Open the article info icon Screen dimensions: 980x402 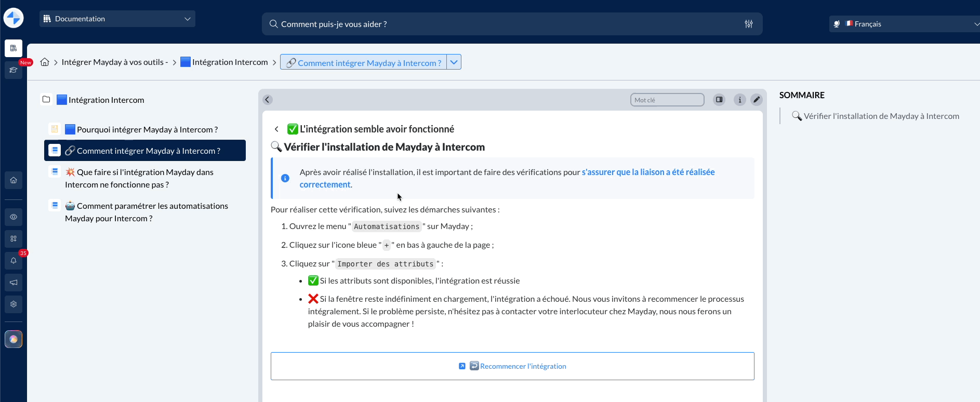[x=740, y=100]
